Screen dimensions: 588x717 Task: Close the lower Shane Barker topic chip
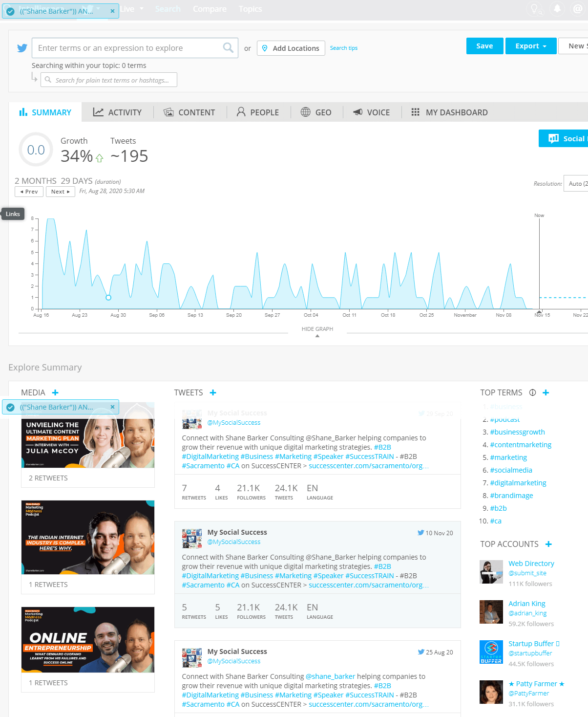coord(112,407)
